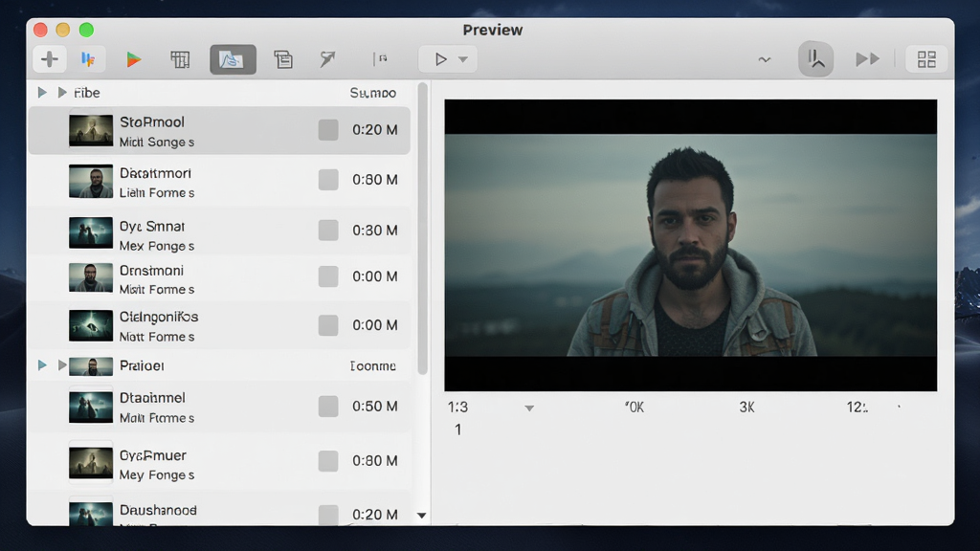
Task: Click the 1:3 time value below preview
Action: coord(457,408)
